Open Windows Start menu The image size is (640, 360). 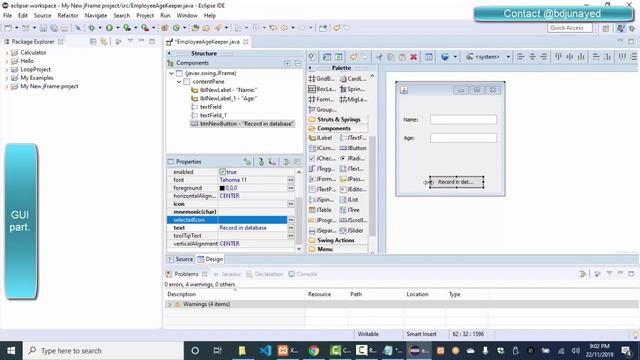point(11,351)
